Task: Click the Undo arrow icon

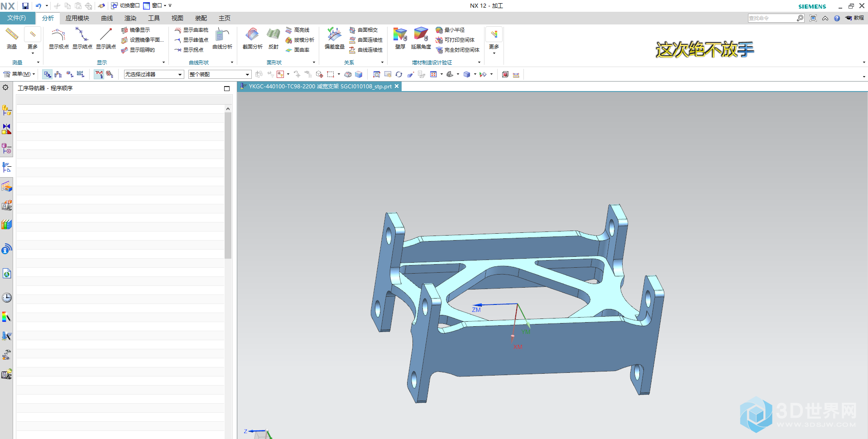Action: (x=38, y=6)
